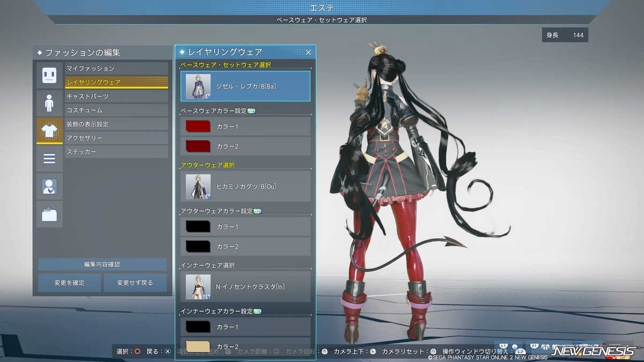
Task: Click 編集内容確認 button
Action: coord(102,264)
